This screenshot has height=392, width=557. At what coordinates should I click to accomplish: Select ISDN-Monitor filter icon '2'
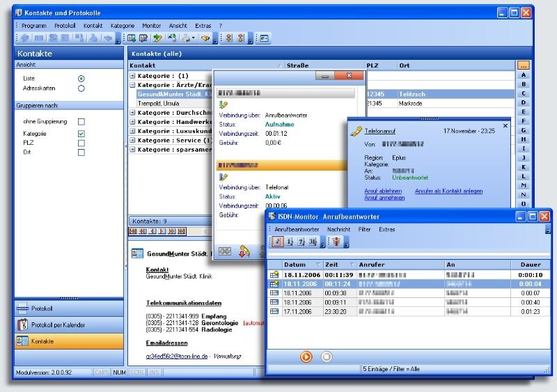(x=277, y=242)
